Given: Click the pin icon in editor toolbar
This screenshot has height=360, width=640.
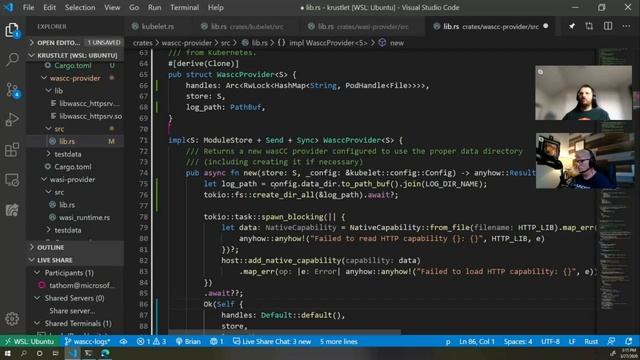Looking at the screenshot, I should tap(572, 26).
